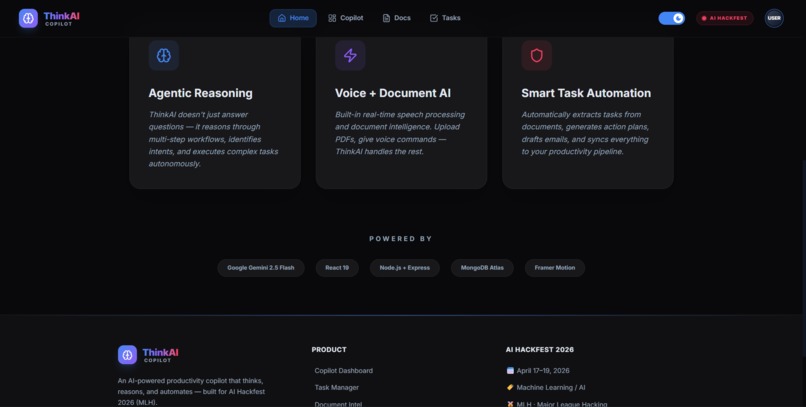Click the Tasks tab checkbox icon
806x407 pixels.
coord(434,18)
